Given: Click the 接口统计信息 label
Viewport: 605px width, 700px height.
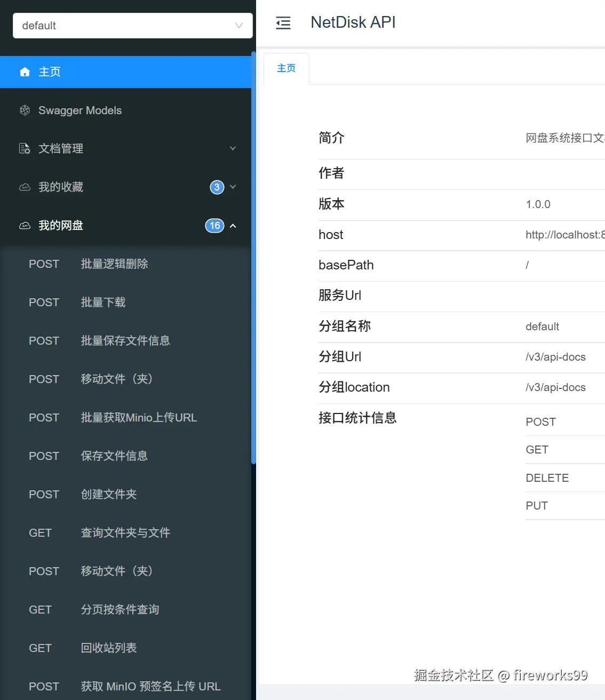Looking at the screenshot, I should tap(357, 418).
